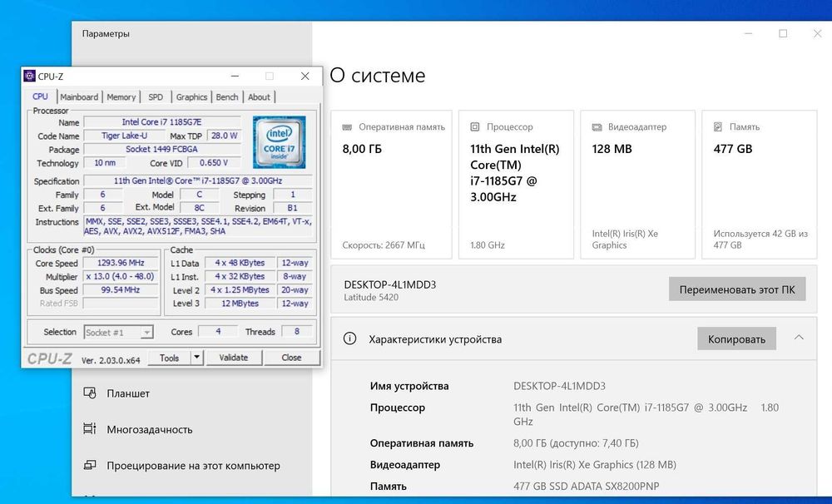Image resolution: width=832 pixels, height=504 pixels.
Task: Open the Socket #1 selection dropdown
Action: 119,333
